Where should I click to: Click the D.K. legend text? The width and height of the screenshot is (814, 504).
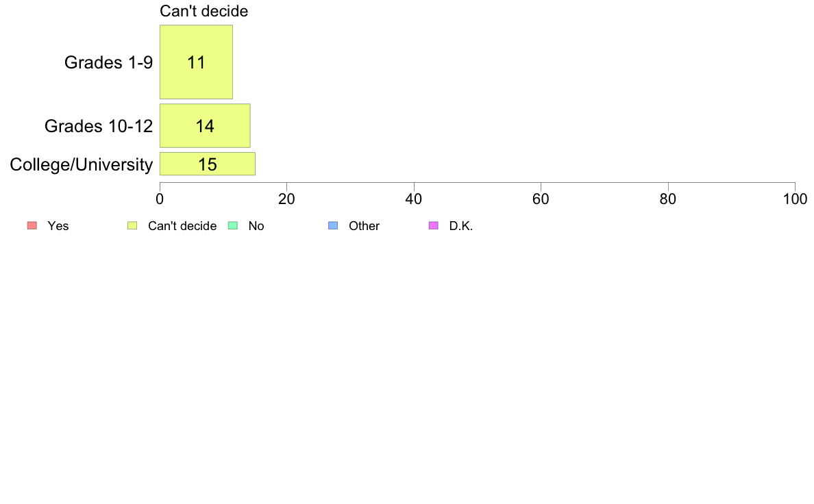(461, 226)
